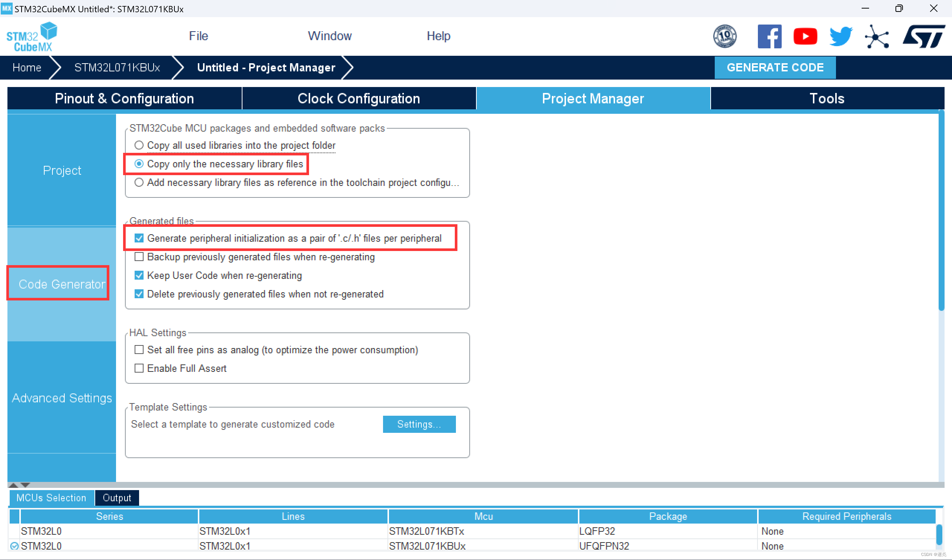
Task: Click the STM32L0 series cell in KBTx row
Action: click(109, 531)
